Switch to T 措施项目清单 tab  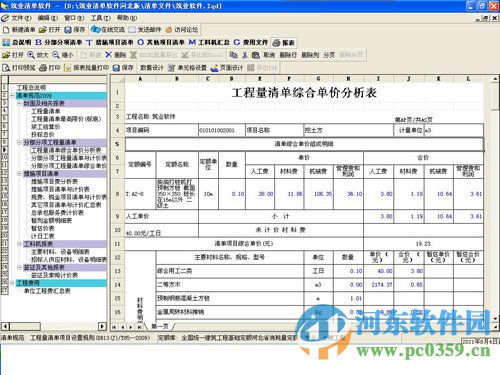[109, 42]
